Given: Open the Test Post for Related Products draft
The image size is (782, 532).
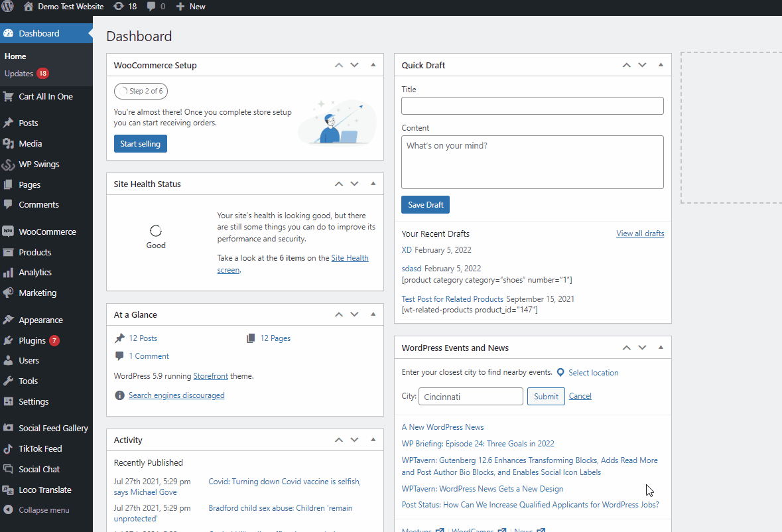Looking at the screenshot, I should tap(452, 299).
